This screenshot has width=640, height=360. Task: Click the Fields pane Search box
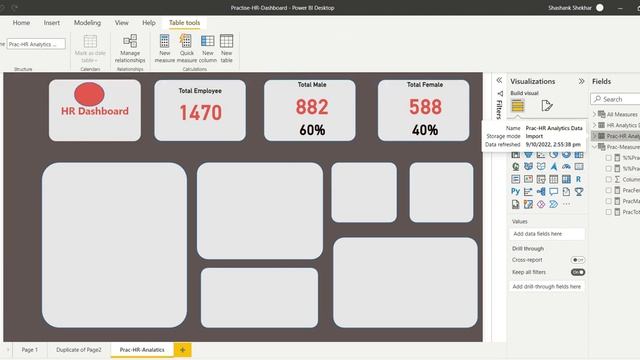coord(616,99)
